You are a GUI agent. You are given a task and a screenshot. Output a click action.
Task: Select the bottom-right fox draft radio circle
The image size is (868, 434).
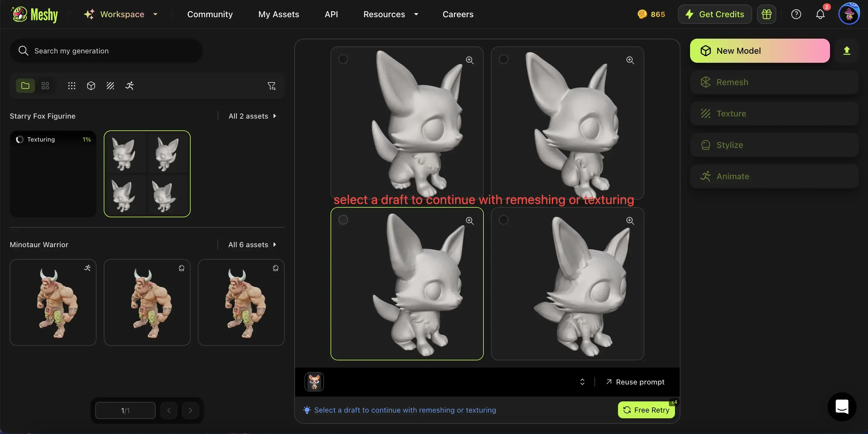503,220
